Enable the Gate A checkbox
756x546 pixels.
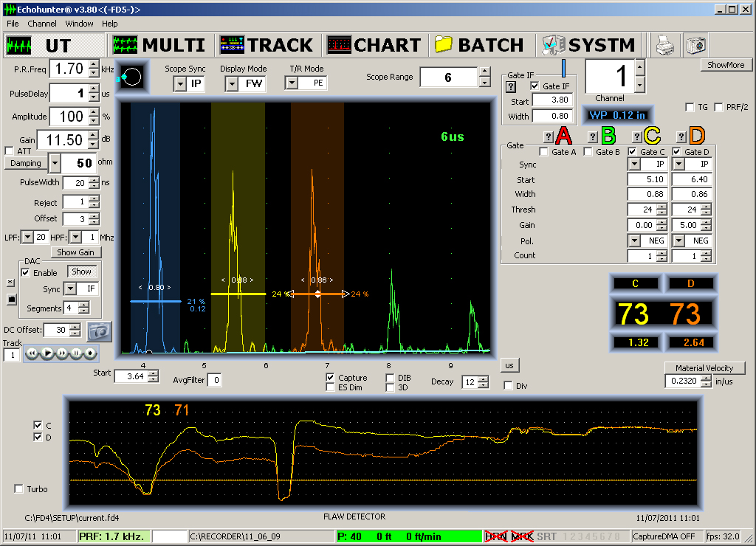(x=544, y=152)
